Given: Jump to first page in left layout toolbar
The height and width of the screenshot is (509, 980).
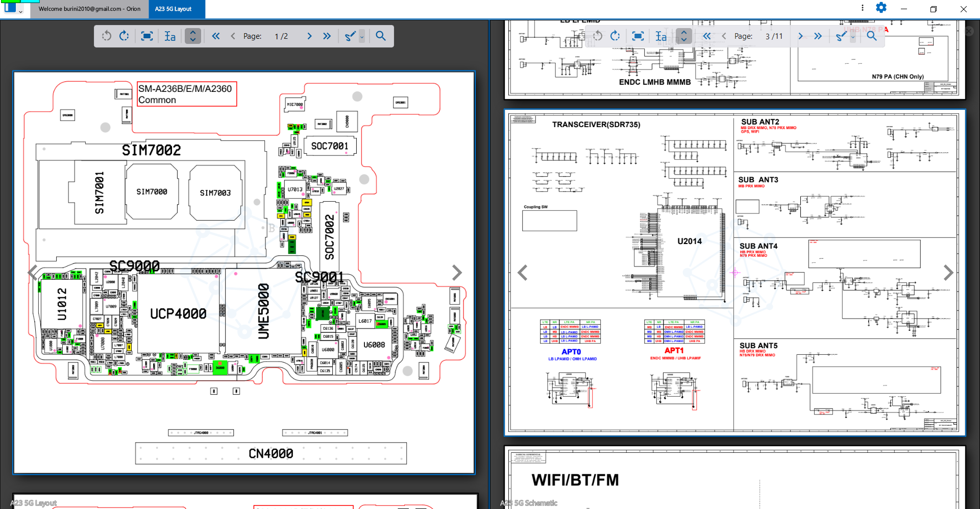Looking at the screenshot, I should tap(216, 36).
